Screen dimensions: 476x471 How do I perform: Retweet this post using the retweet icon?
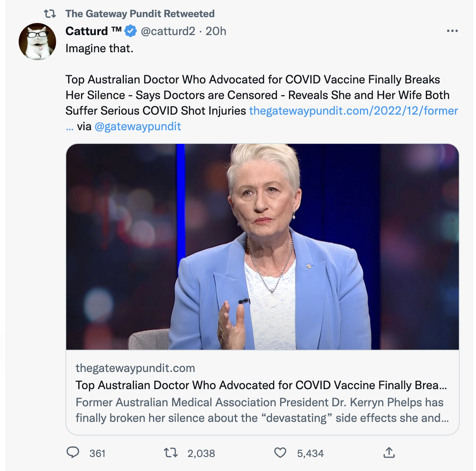pos(171,453)
